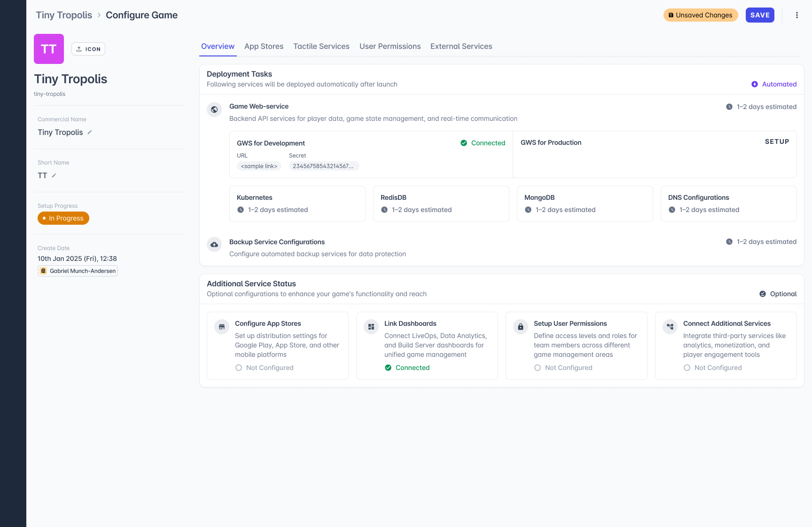Image resolution: width=812 pixels, height=527 pixels.
Task: Click the create date 10th Jan 2025
Action: [77, 259]
